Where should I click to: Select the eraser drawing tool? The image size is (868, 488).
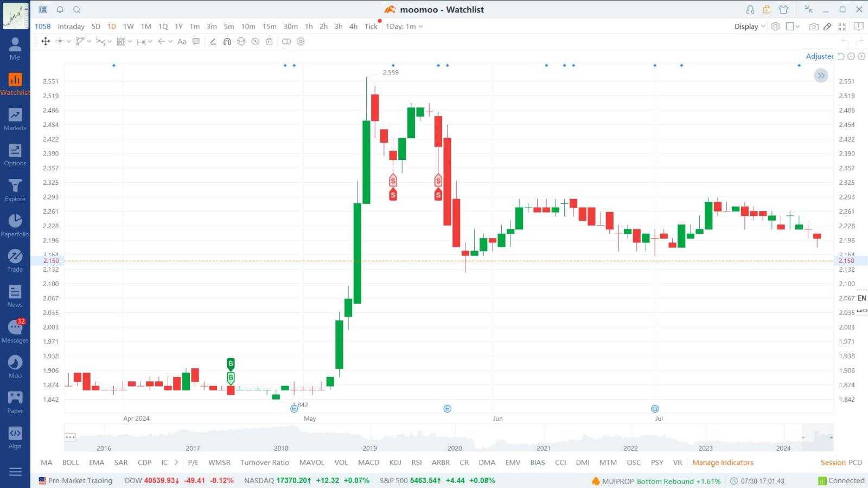click(x=213, y=41)
